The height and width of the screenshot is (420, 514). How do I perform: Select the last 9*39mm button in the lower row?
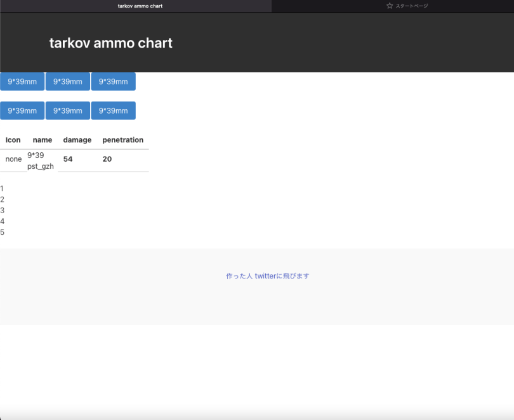point(114,111)
